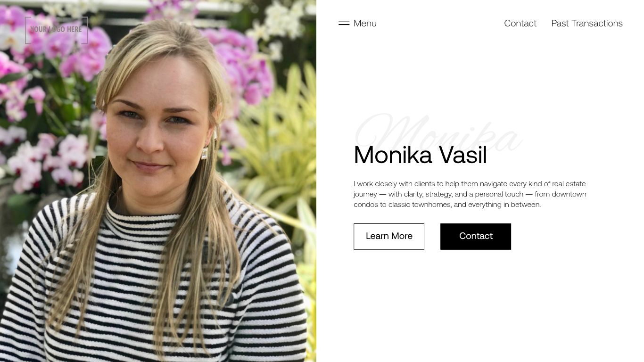Click the earring in the portrait
This screenshot has height=362, width=644.
[x=205, y=153]
